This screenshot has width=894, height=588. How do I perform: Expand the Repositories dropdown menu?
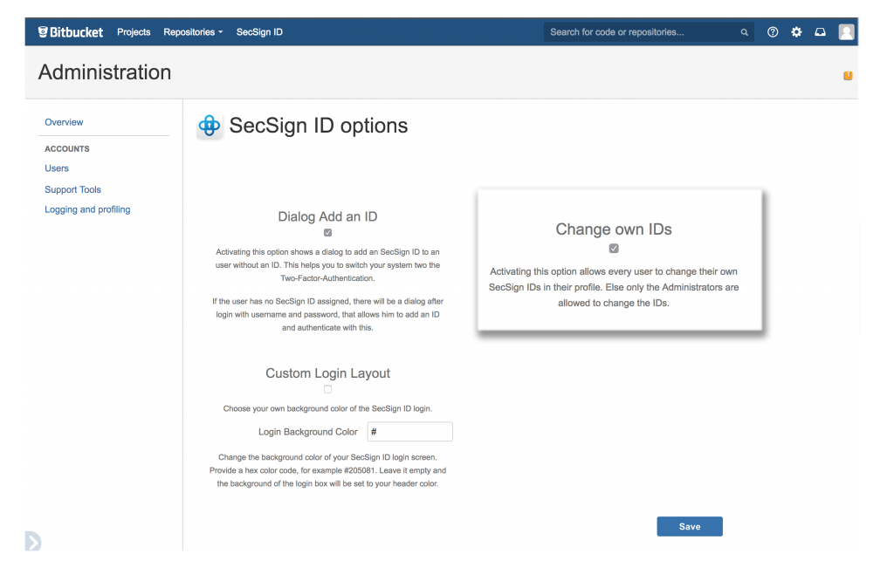(x=192, y=31)
